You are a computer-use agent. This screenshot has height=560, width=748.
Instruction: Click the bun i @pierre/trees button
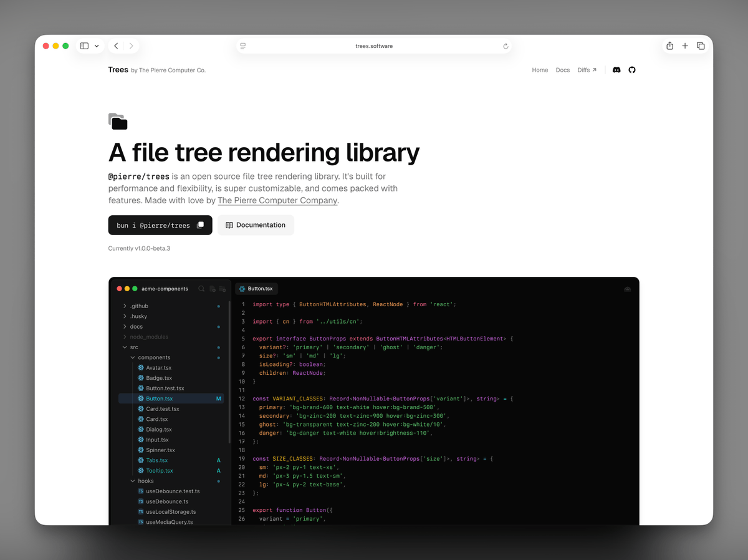160,225
